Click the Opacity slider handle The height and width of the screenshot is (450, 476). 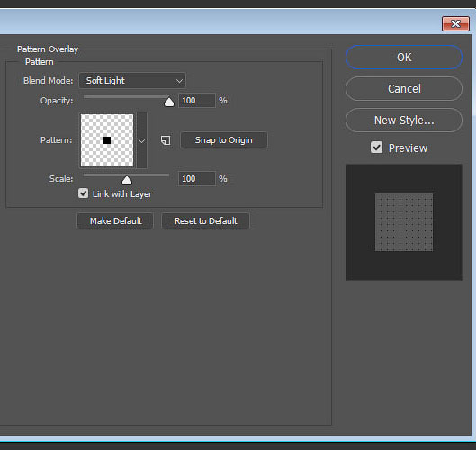[x=169, y=102]
